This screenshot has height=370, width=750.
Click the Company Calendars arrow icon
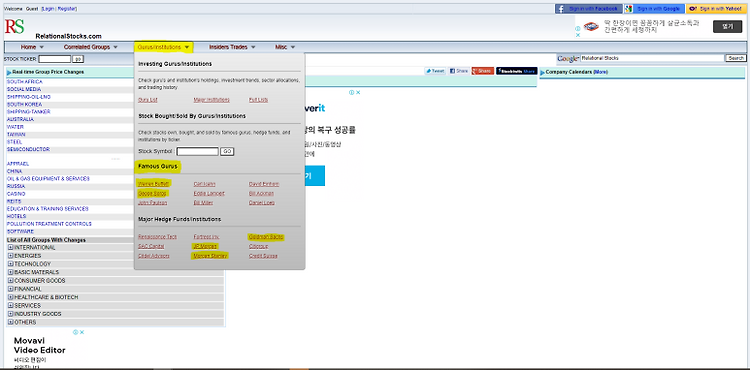click(x=542, y=72)
